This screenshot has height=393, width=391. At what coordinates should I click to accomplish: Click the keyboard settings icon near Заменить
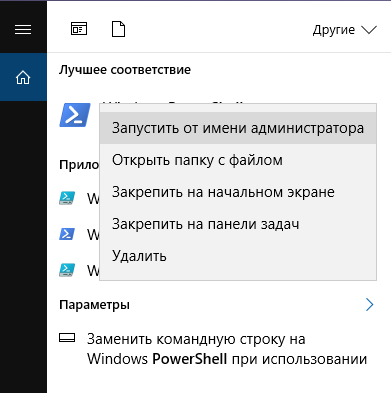tap(67, 338)
